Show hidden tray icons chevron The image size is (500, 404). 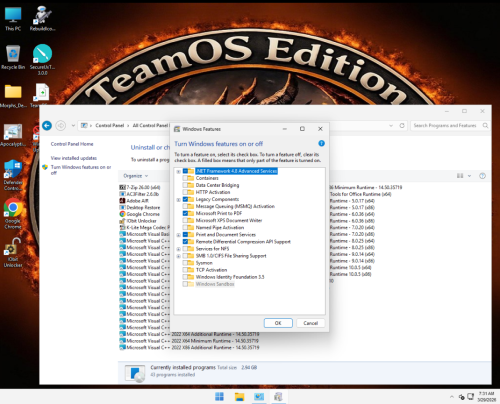452,397
